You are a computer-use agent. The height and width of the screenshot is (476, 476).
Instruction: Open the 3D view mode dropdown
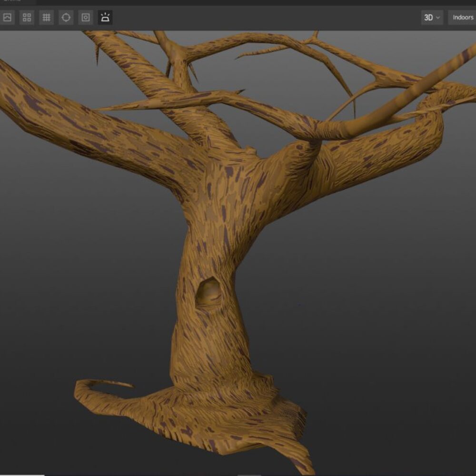pyautogui.click(x=432, y=18)
